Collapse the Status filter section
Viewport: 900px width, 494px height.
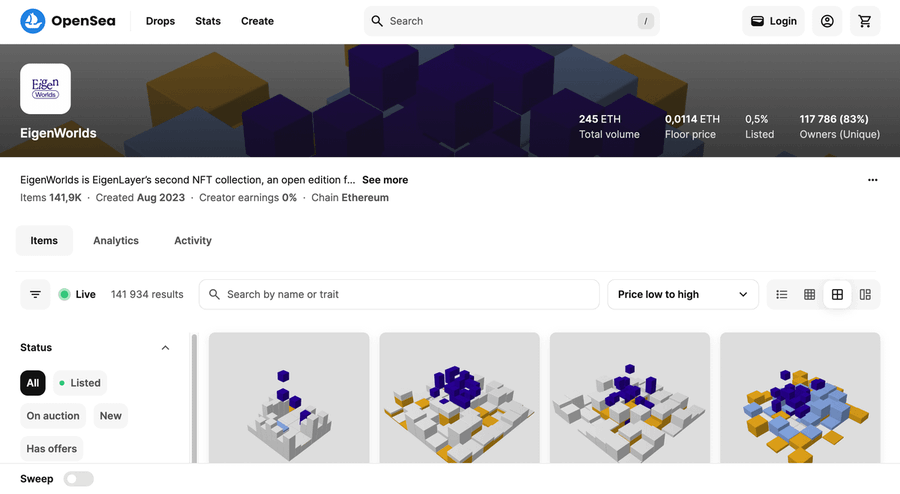click(x=165, y=348)
